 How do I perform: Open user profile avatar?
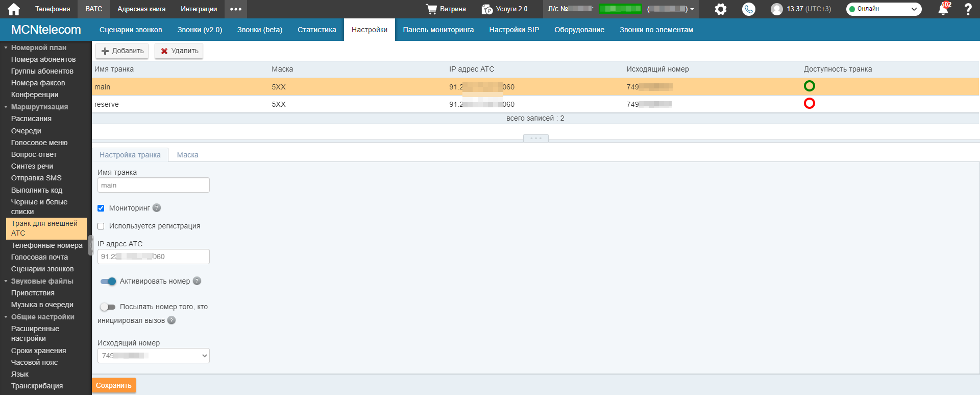777,9
